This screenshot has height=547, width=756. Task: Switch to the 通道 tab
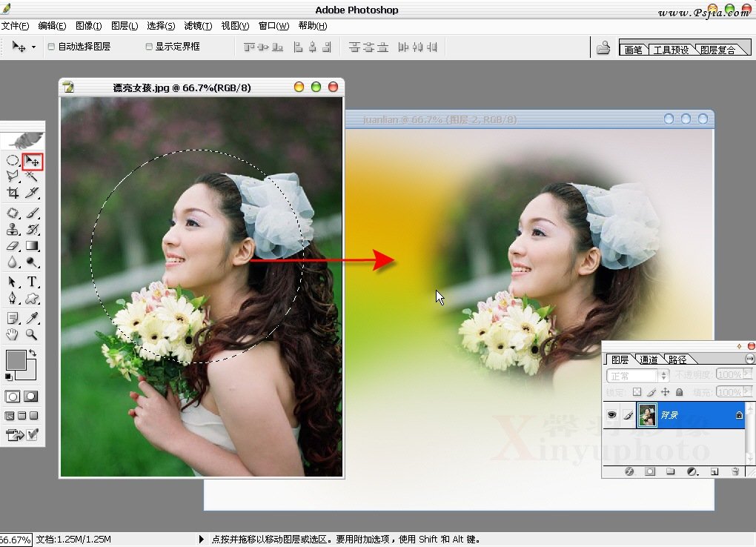tap(649, 359)
